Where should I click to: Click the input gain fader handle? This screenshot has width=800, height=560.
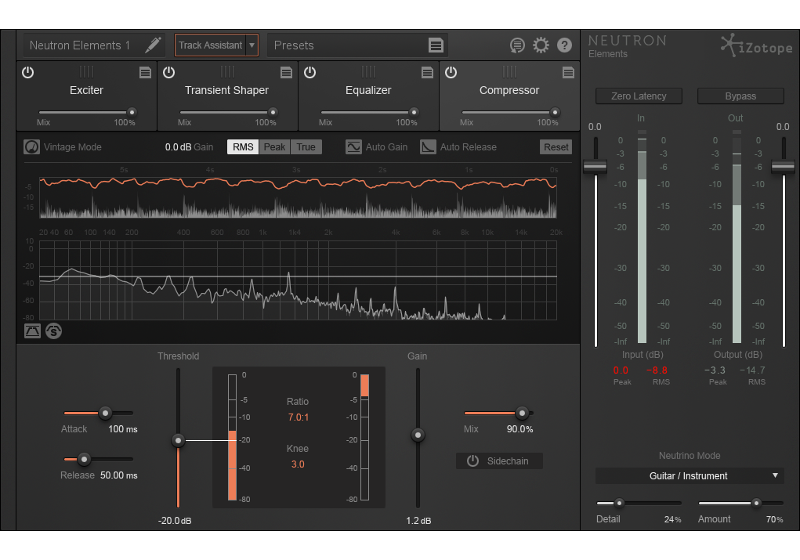(x=595, y=166)
